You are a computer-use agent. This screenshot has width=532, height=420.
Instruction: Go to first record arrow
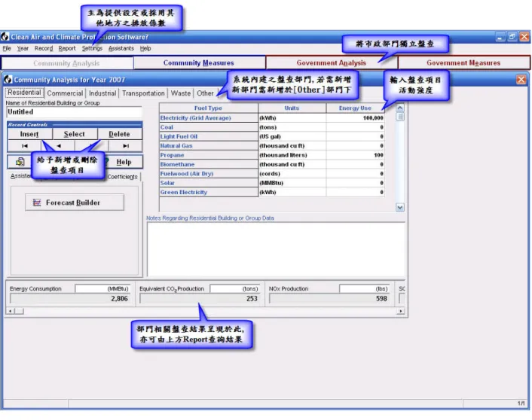[x=24, y=146]
